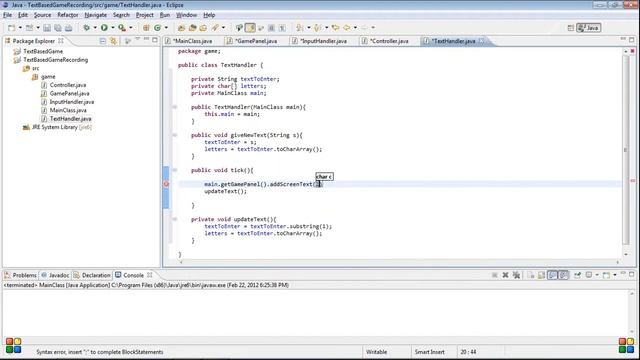Click the Debug bug icon
Screen dimensions: 640x360
pos(87,28)
